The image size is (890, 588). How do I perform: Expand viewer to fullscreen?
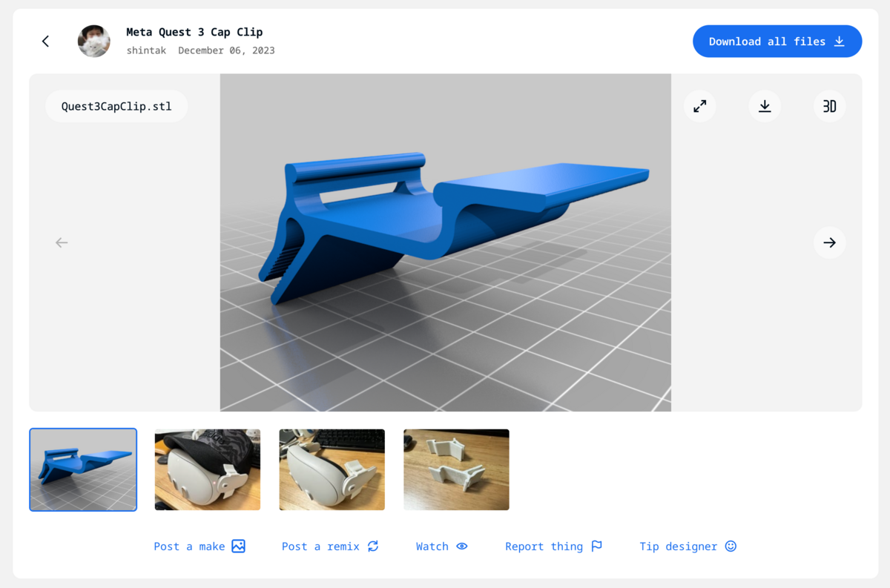(x=699, y=106)
